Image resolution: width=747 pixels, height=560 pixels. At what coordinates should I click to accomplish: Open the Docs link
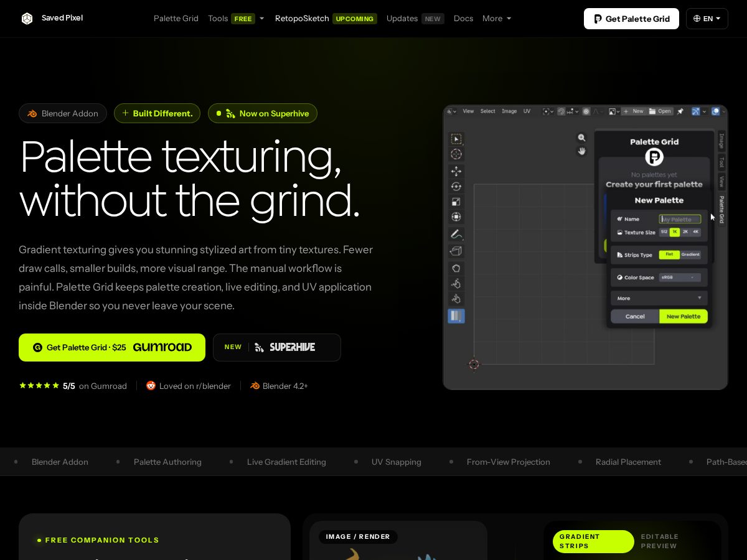pyautogui.click(x=464, y=19)
